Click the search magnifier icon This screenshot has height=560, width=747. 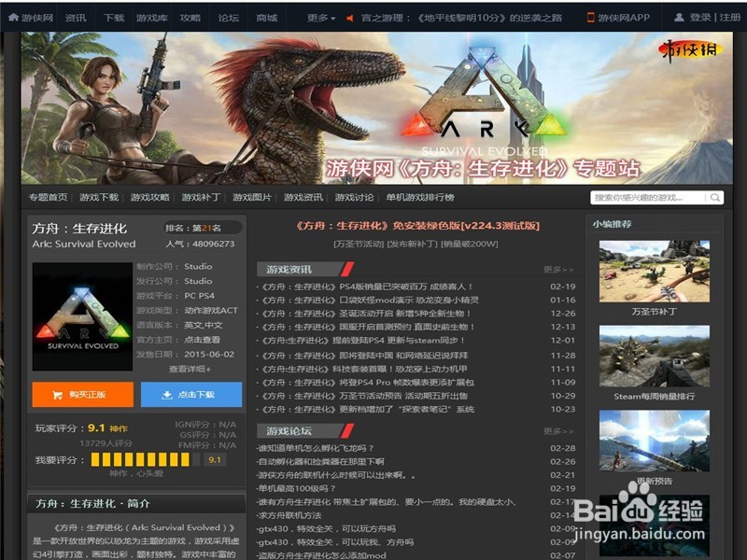click(x=715, y=197)
